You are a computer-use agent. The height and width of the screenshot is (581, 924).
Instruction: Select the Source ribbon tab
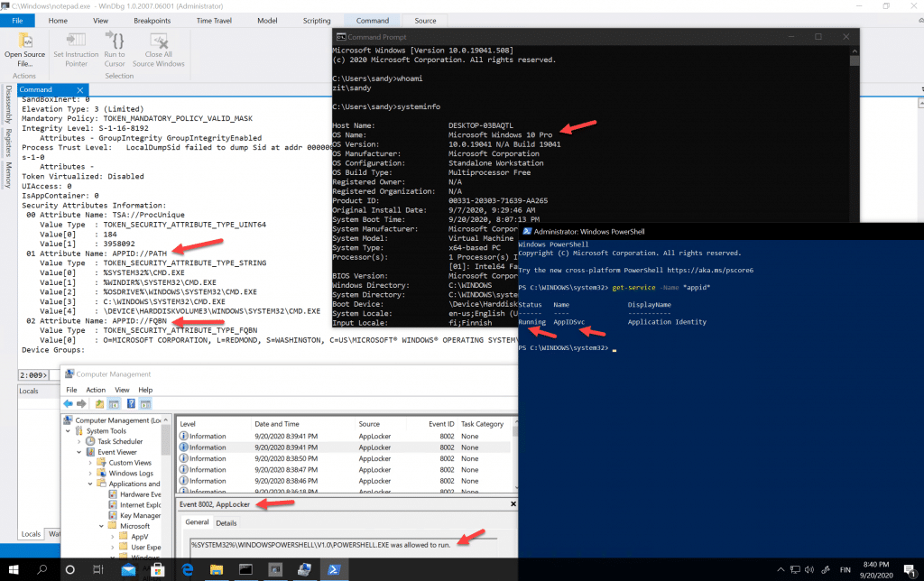point(425,21)
